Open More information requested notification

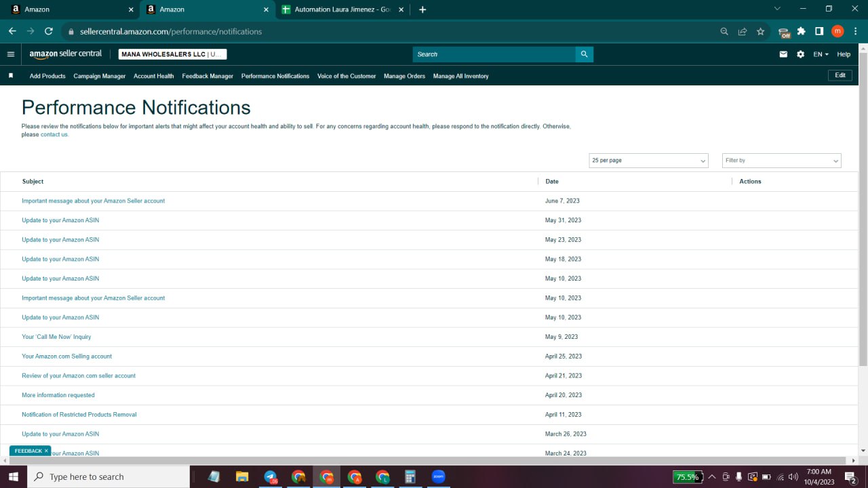tap(58, 395)
